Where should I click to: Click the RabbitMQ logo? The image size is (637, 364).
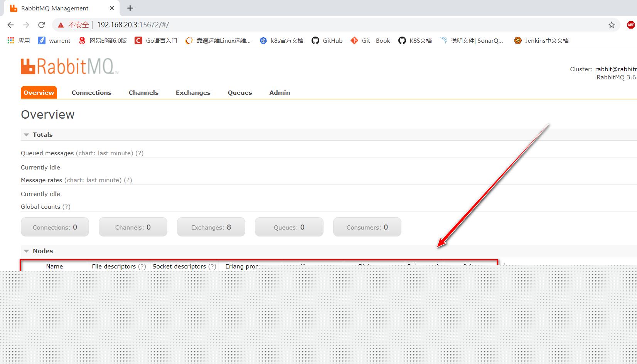pos(69,66)
